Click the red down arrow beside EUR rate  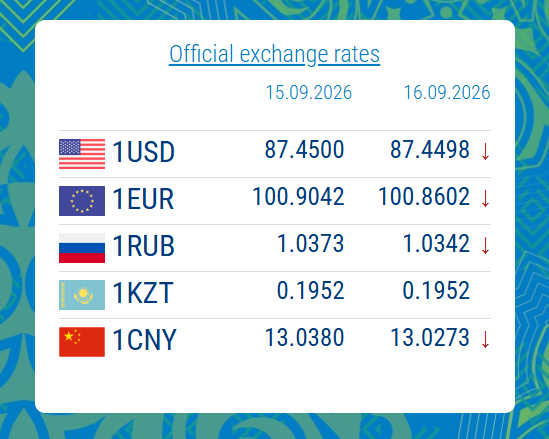tap(485, 198)
